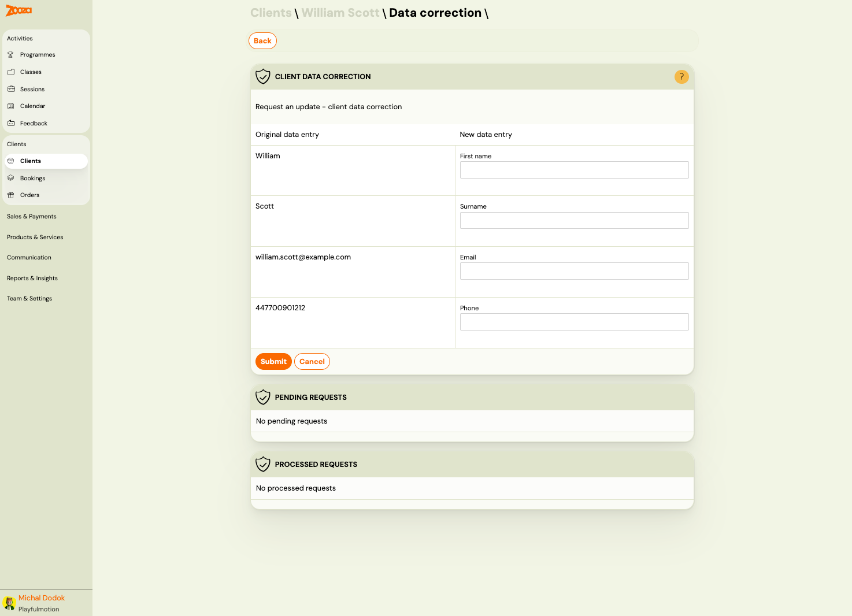The height and width of the screenshot is (616, 852).
Task: Click the Feedback icon in the sidebar
Action: 11,123
